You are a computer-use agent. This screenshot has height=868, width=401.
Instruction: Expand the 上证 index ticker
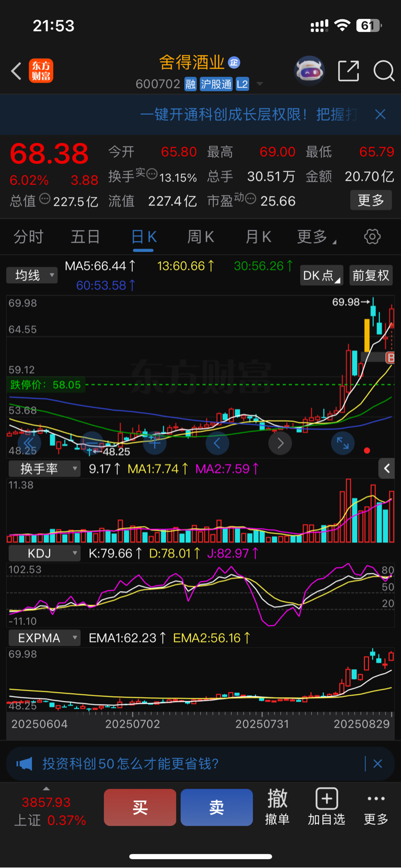click(x=50, y=807)
